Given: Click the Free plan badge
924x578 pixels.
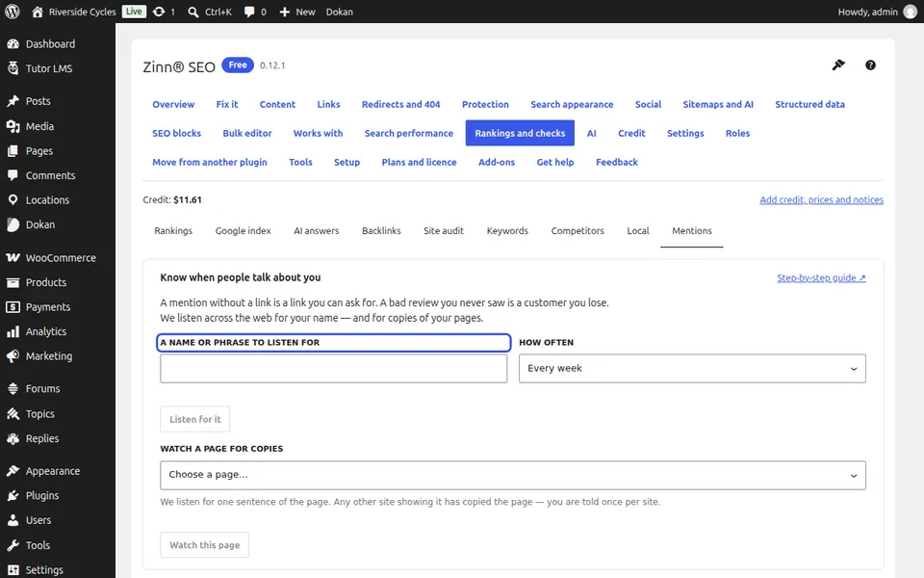Looking at the screenshot, I should coord(238,65).
